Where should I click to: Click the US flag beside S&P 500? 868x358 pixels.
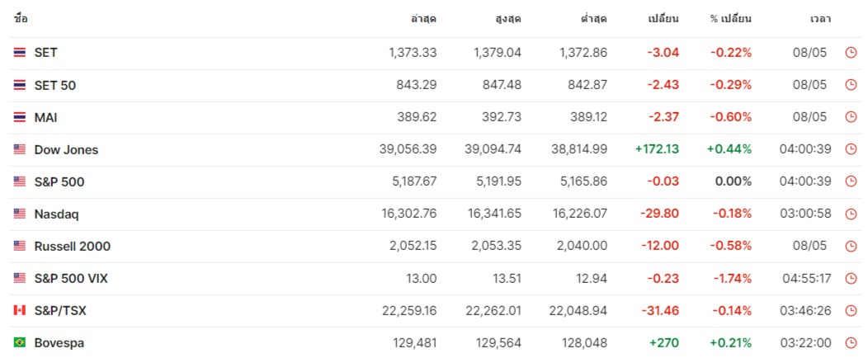click(20, 181)
